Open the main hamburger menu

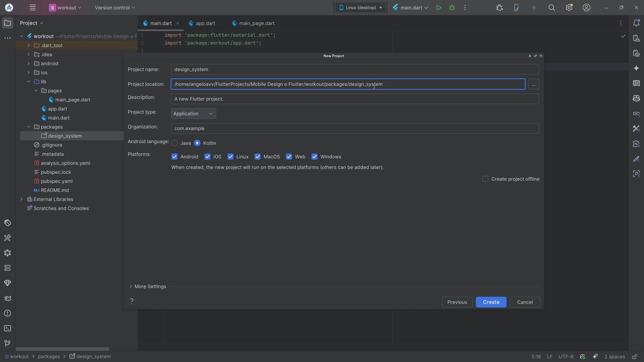33,8
